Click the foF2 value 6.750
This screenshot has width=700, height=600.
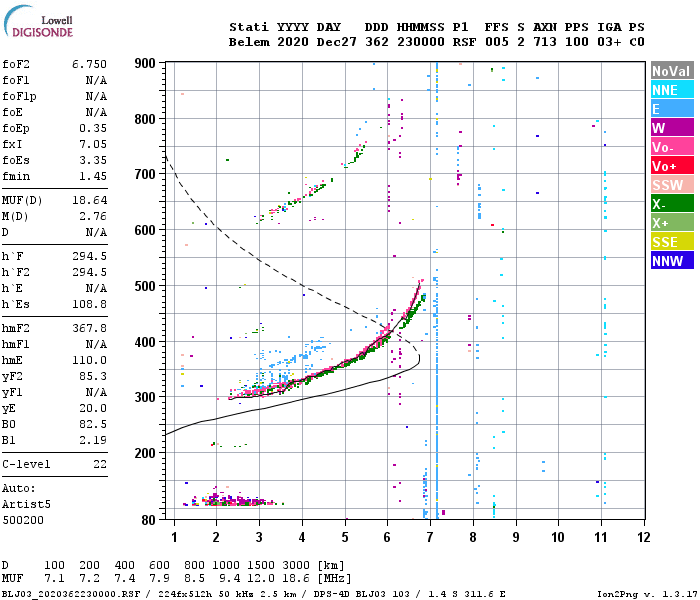point(89,64)
